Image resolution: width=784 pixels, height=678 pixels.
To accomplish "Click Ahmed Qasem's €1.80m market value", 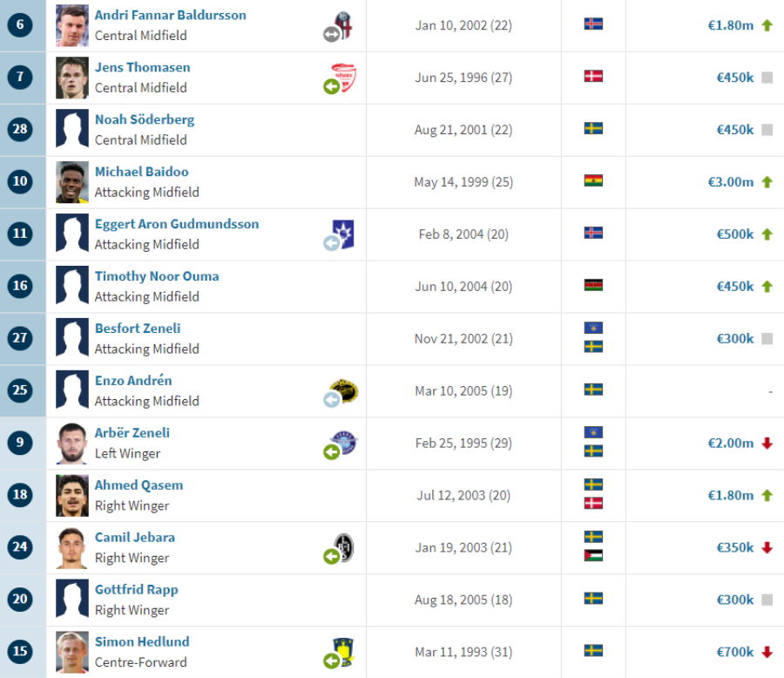I will [731, 495].
